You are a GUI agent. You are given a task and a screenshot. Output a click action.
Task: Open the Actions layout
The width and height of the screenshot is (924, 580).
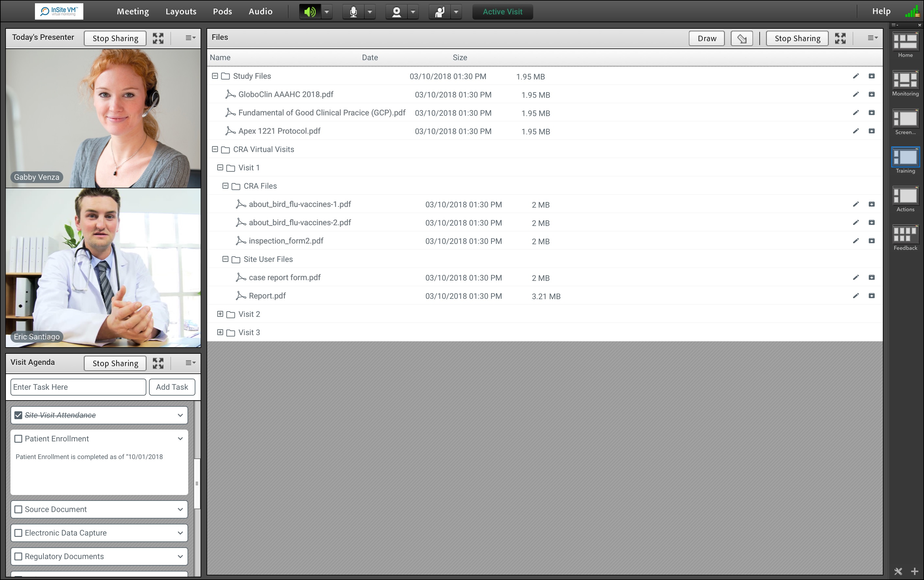click(905, 196)
